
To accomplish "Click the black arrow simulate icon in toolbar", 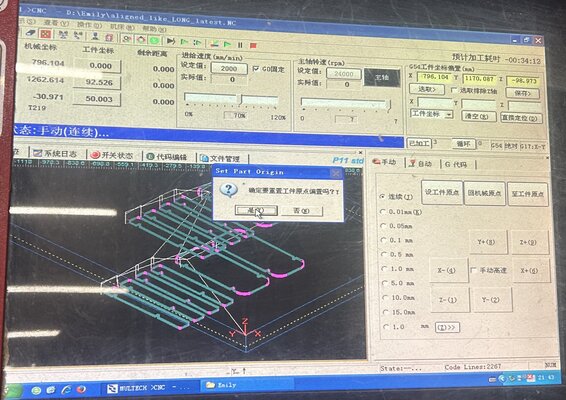I will coord(171,41).
